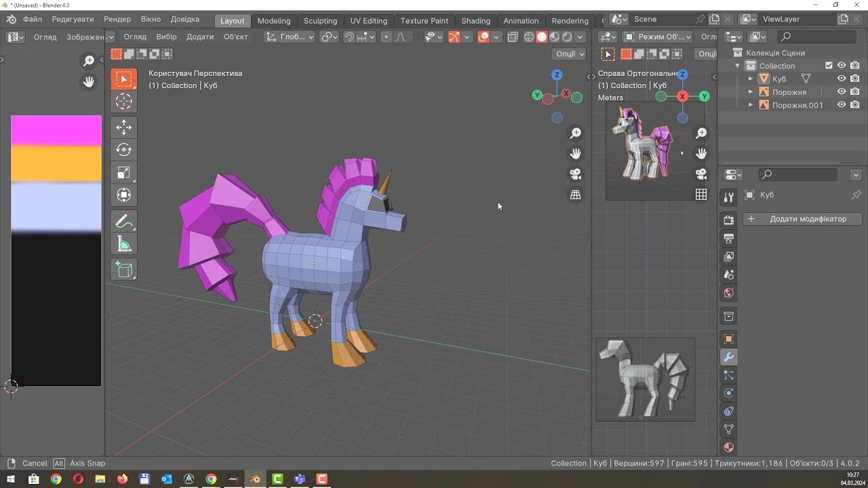Open the Режим Об'... mode dropdown

coord(657,37)
